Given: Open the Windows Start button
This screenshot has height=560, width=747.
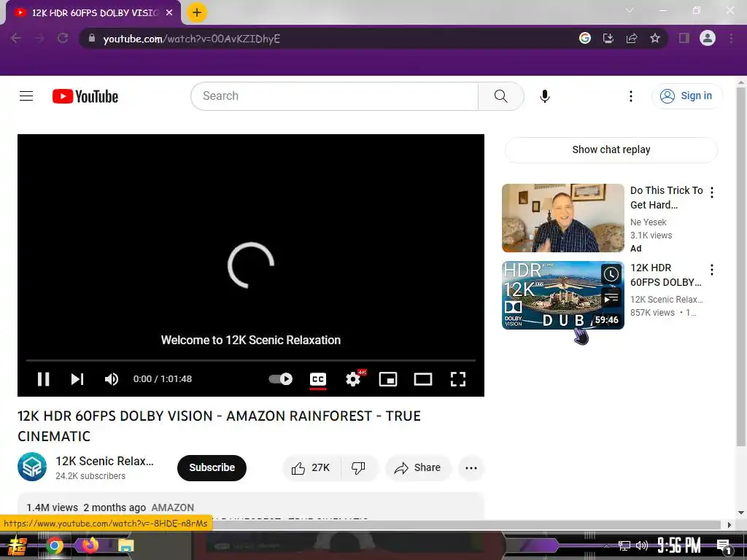Looking at the screenshot, I should (x=18, y=545).
